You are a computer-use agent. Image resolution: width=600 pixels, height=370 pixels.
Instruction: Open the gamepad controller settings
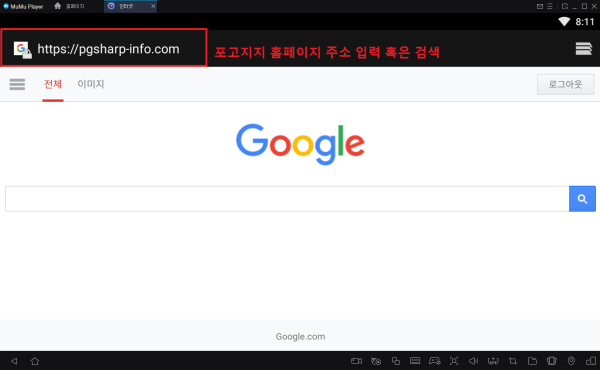click(435, 361)
